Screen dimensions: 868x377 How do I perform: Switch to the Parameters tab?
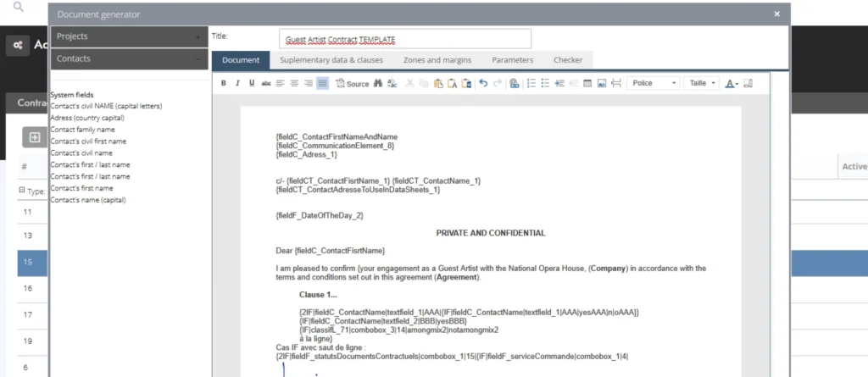[513, 60]
